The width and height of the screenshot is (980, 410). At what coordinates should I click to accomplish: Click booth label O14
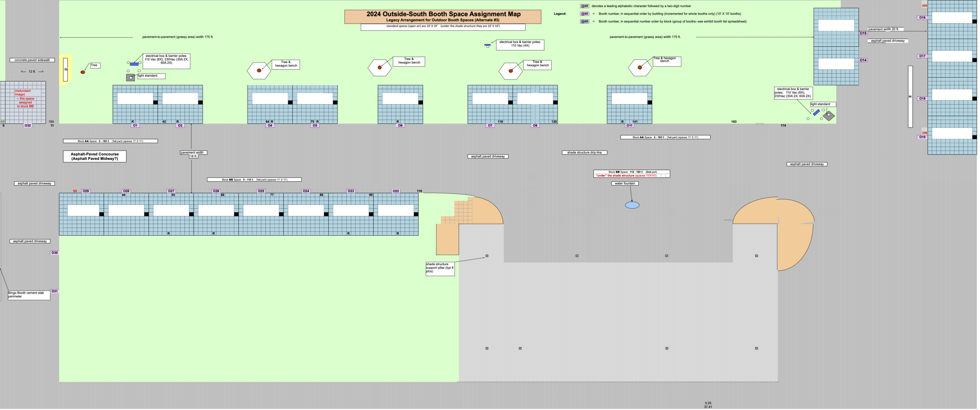coord(863,60)
